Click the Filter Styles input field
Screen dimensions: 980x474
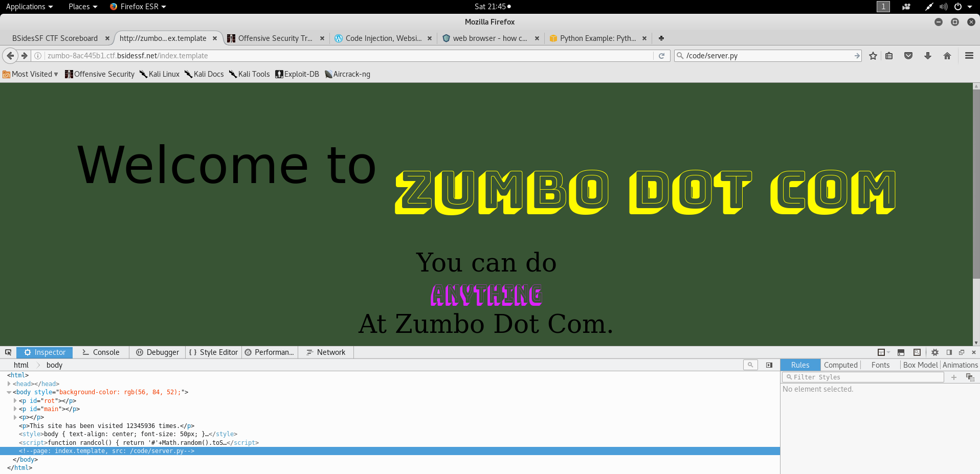click(x=863, y=377)
